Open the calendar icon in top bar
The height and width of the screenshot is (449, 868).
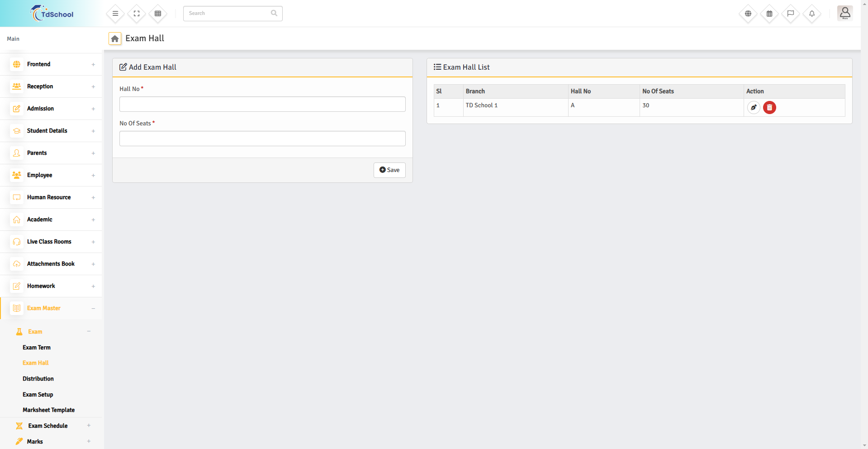769,14
